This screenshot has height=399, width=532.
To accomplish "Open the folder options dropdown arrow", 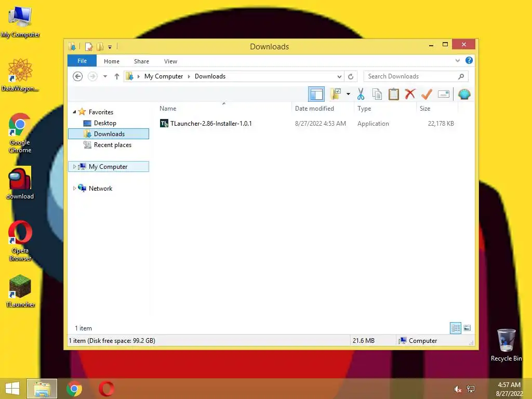I will coord(348,94).
